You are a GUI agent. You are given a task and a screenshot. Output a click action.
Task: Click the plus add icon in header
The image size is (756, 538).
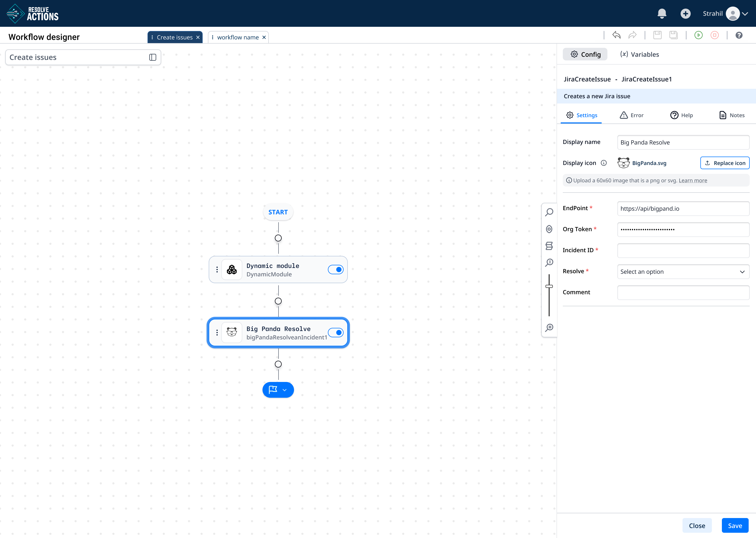(x=685, y=14)
